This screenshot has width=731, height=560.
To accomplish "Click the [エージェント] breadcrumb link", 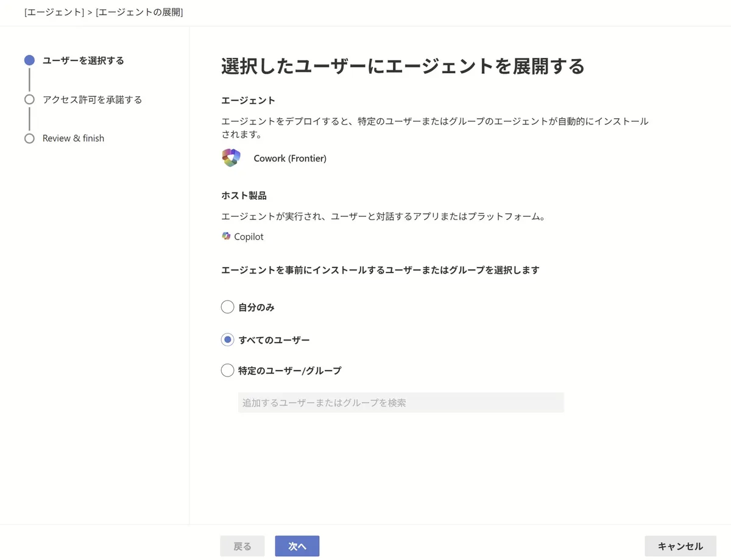I will tap(54, 12).
